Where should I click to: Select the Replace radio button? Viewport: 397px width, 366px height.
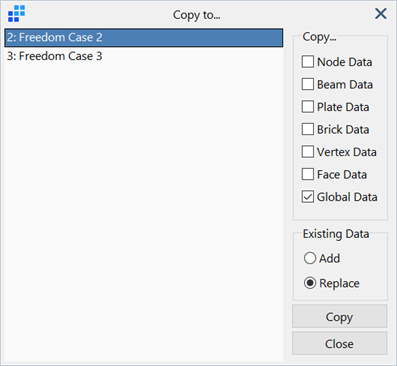click(310, 283)
